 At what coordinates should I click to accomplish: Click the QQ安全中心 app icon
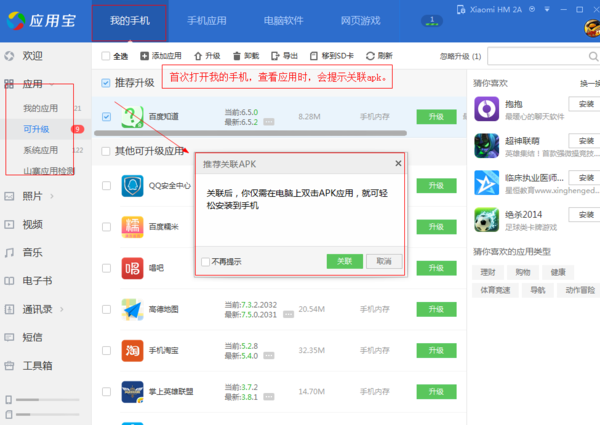(132, 186)
